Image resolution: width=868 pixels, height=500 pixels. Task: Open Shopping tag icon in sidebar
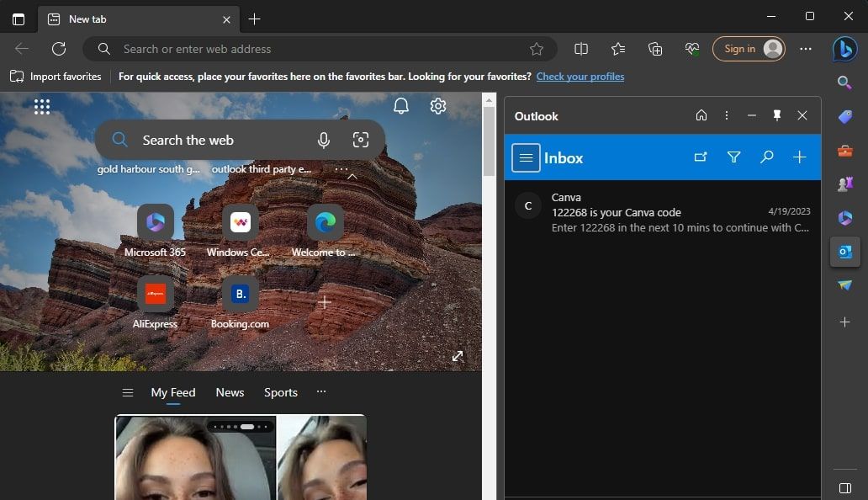click(844, 117)
